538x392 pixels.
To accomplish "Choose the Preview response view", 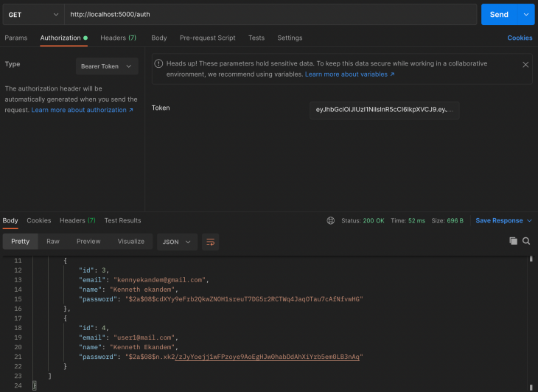I will [88, 241].
